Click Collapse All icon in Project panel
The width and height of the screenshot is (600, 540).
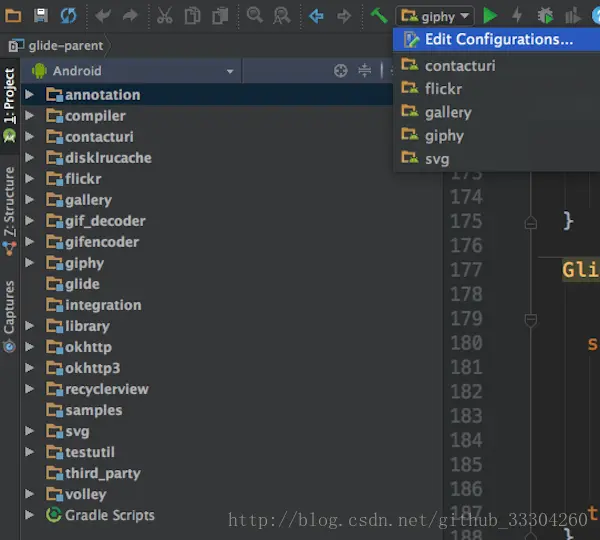[x=364, y=71]
